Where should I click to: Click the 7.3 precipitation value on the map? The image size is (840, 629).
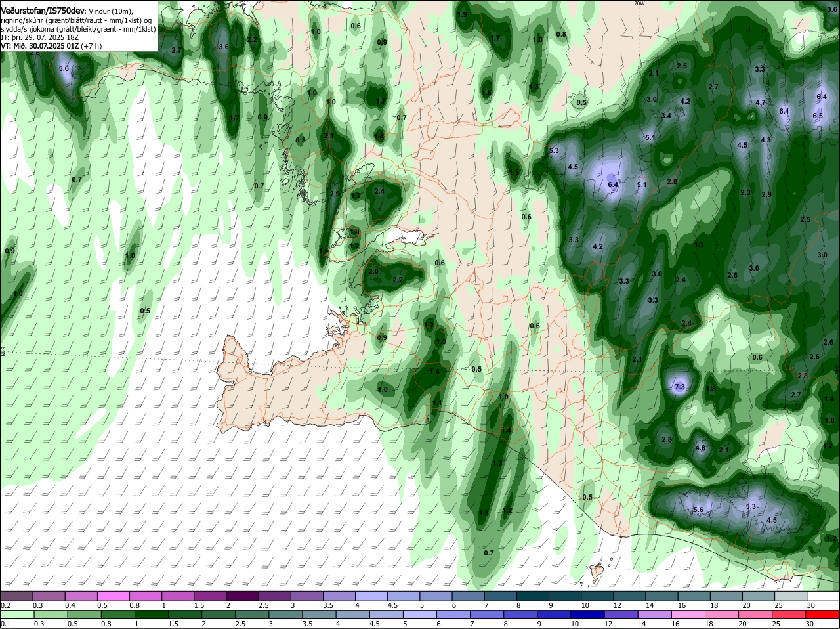point(679,387)
